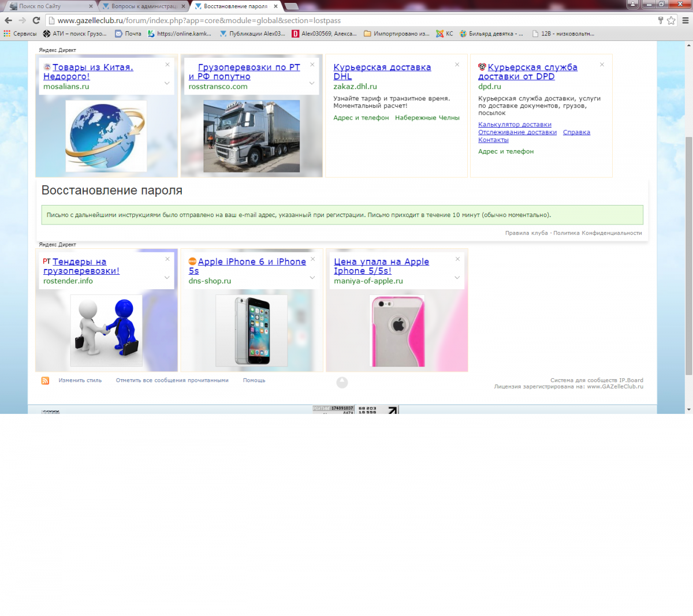Open the Курьерская доставка DHL ad link
This screenshot has width=693, height=616.
click(x=382, y=72)
